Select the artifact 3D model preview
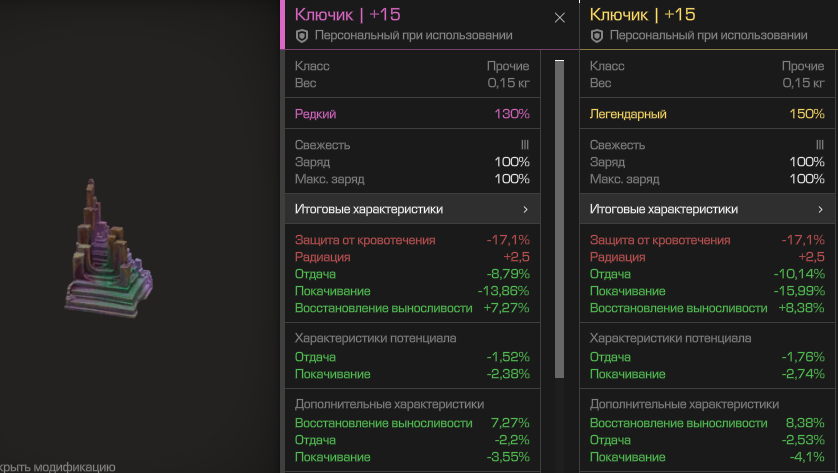The height and width of the screenshot is (473, 838). 108,249
